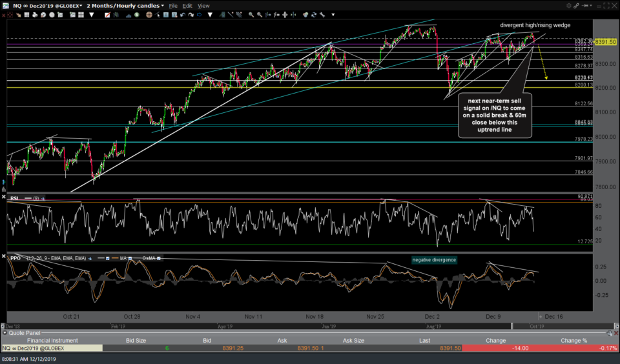Click the green dollar circle icon
Viewport: 620px width, 364px height.
(x=136, y=15)
